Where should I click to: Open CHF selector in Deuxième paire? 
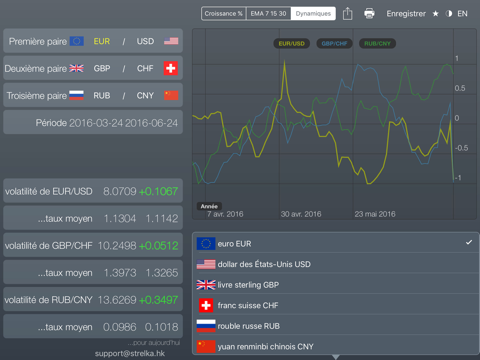click(145, 68)
